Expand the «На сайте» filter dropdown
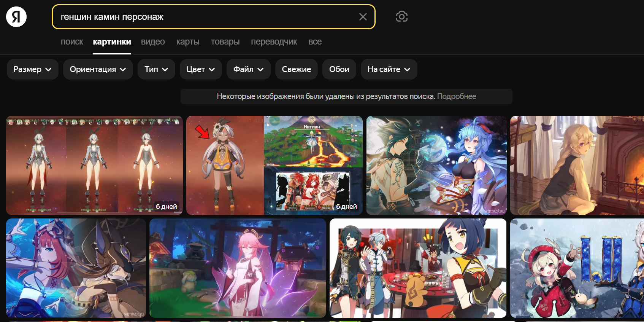This screenshot has width=644, height=322. 389,69
